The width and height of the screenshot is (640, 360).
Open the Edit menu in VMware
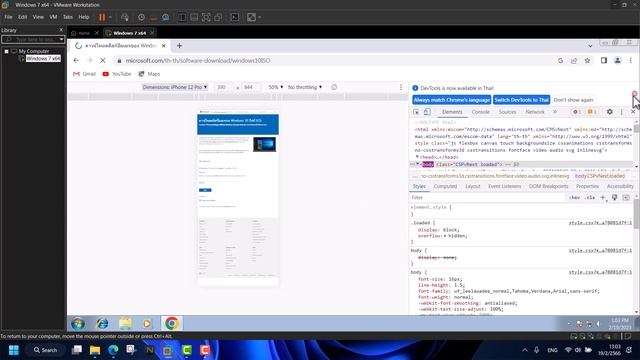pos(22,17)
